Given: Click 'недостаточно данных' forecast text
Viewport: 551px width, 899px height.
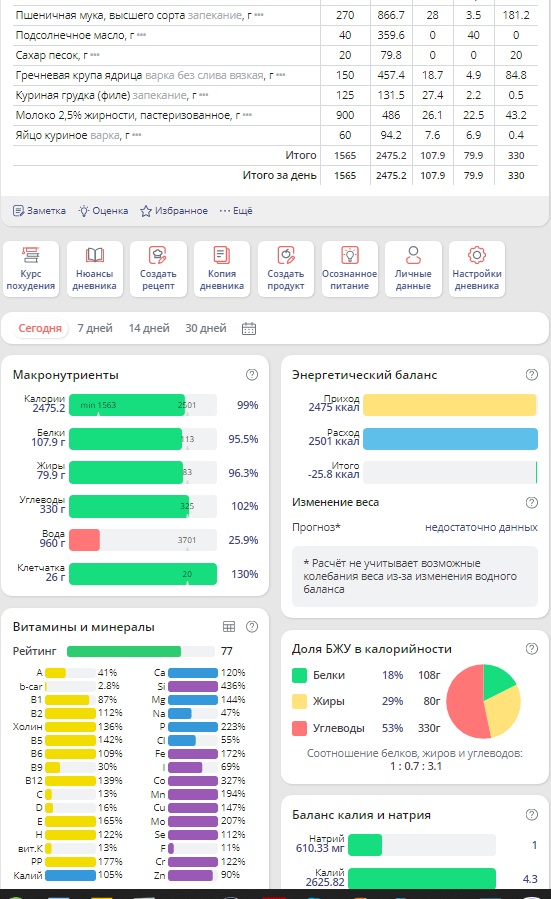Looking at the screenshot, I should point(481,527).
